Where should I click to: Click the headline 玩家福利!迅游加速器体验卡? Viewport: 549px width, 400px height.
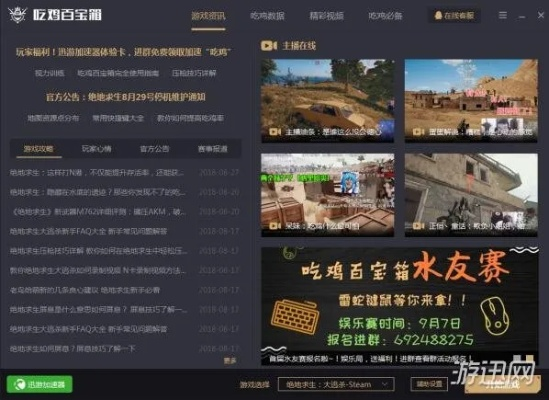click(x=123, y=52)
